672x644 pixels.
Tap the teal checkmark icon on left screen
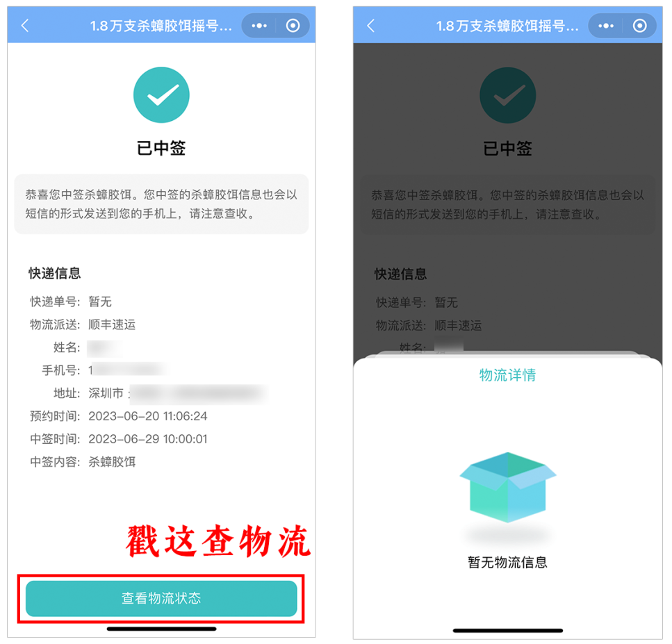(161, 94)
